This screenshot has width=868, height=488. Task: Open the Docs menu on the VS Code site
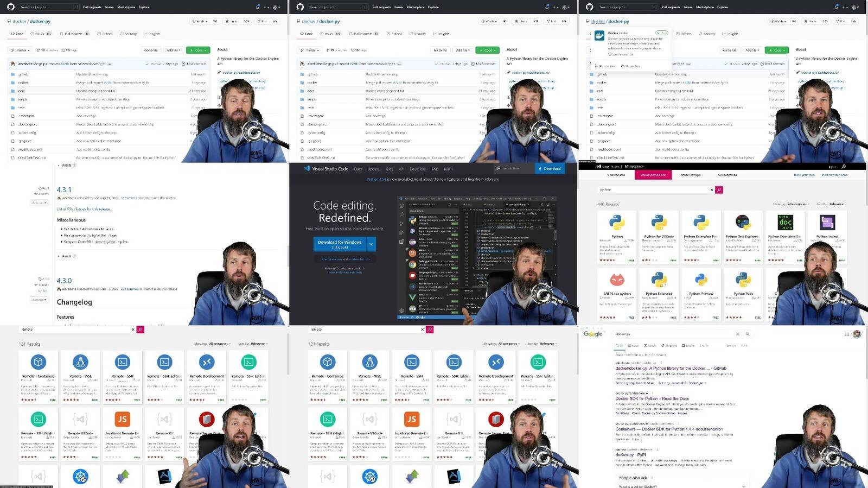[358, 169]
